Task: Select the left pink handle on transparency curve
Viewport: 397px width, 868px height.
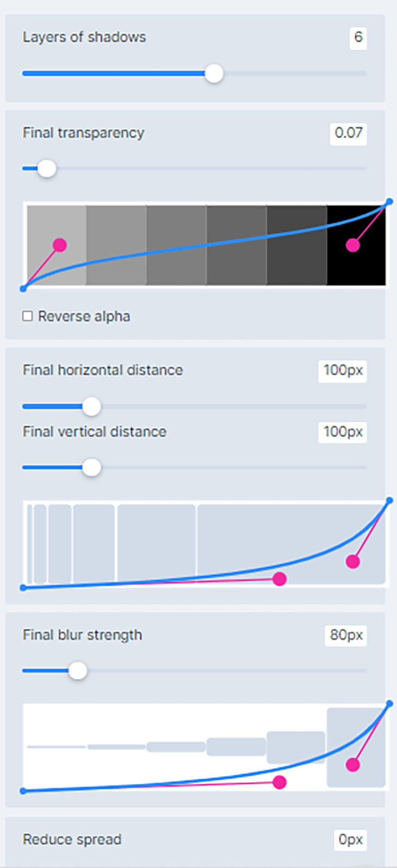Action: click(59, 245)
